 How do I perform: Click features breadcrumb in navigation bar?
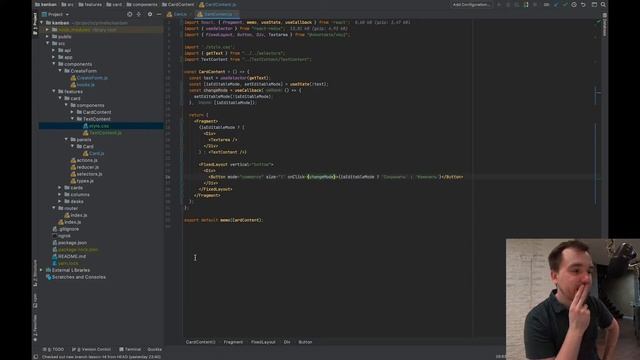[x=90, y=4]
